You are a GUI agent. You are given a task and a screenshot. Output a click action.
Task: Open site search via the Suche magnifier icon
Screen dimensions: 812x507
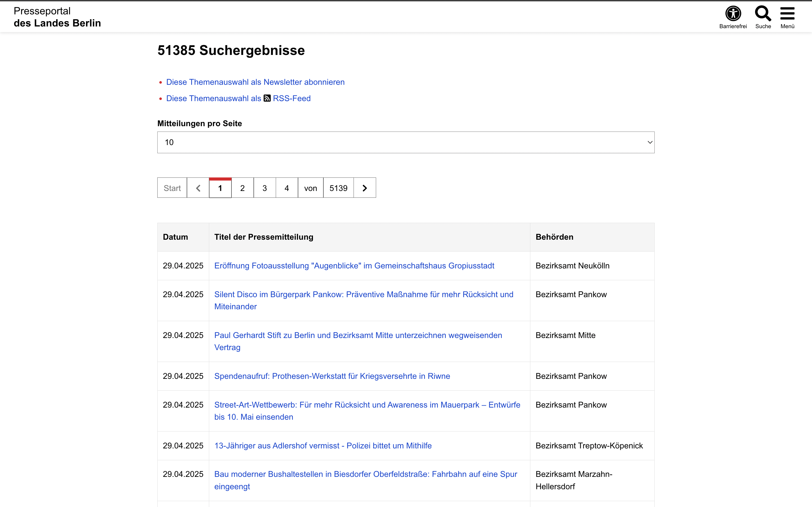(763, 14)
